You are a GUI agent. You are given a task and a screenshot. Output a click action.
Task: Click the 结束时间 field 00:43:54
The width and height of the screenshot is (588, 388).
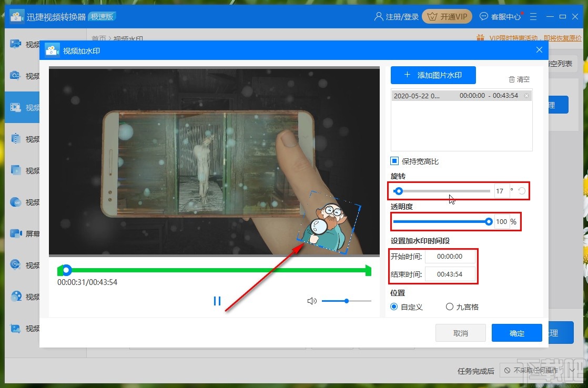[450, 274]
